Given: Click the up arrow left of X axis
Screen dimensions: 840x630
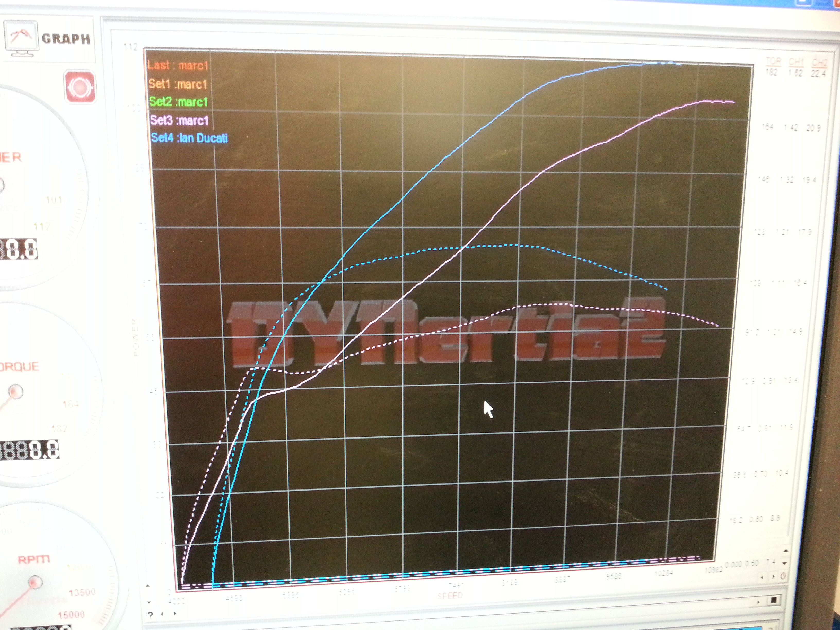Looking at the screenshot, I should [148, 586].
